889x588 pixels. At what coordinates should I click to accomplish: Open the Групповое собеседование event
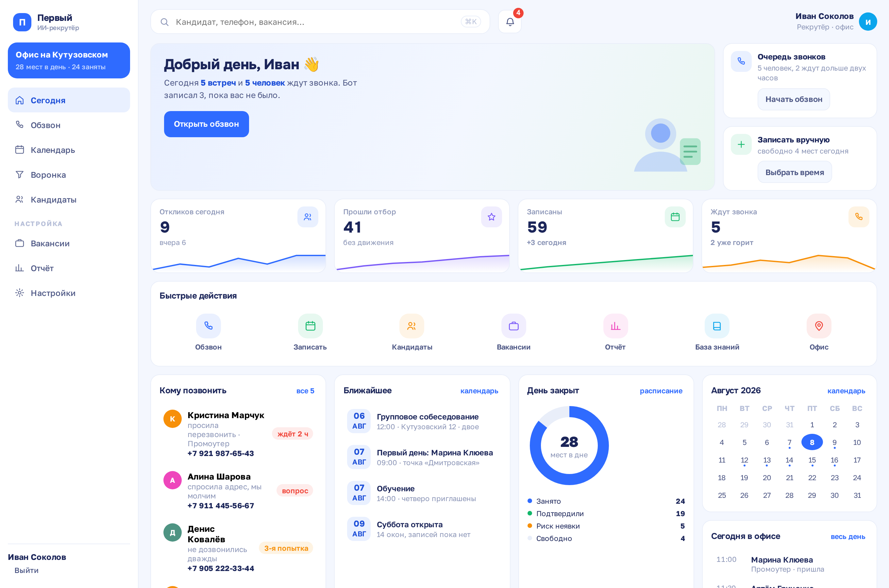pyautogui.click(x=422, y=421)
